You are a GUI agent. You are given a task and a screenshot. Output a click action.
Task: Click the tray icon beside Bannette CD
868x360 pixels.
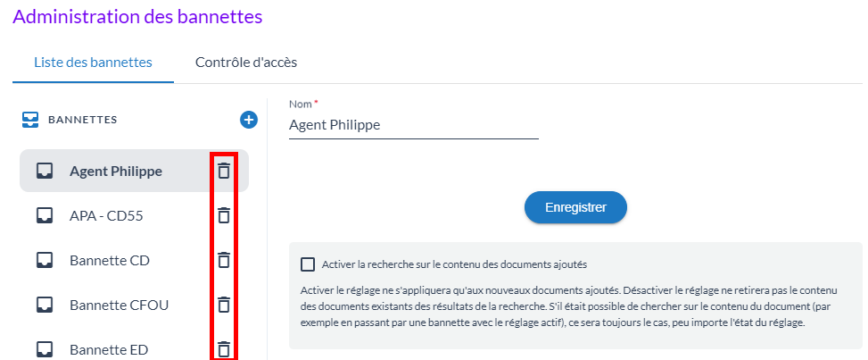point(45,260)
